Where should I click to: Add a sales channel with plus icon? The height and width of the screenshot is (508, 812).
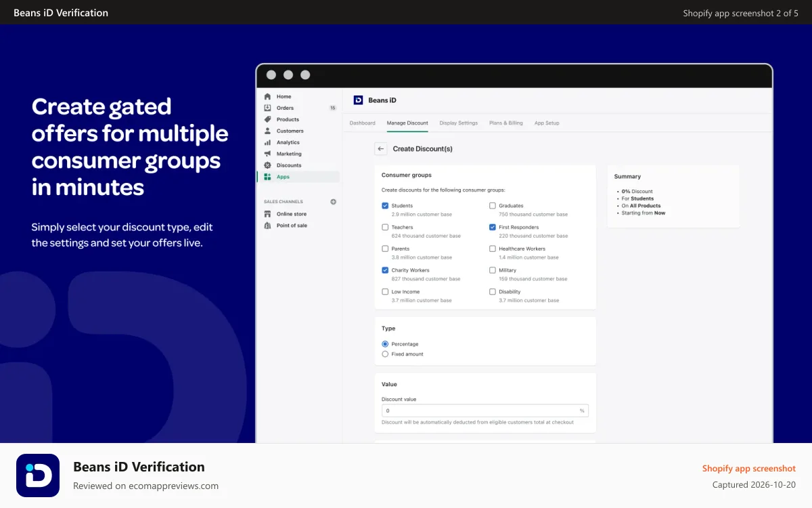coord(333,202)
